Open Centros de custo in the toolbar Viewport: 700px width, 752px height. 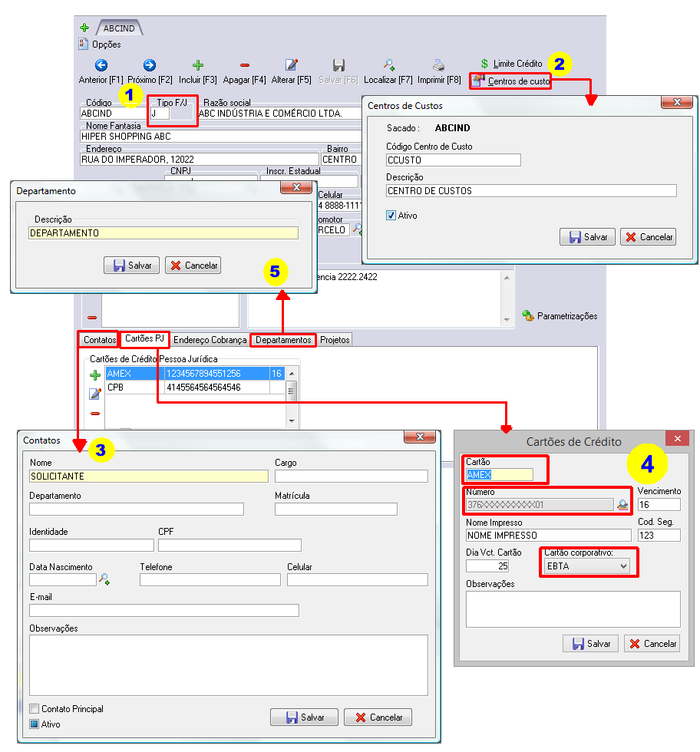[x=510, y=81]
